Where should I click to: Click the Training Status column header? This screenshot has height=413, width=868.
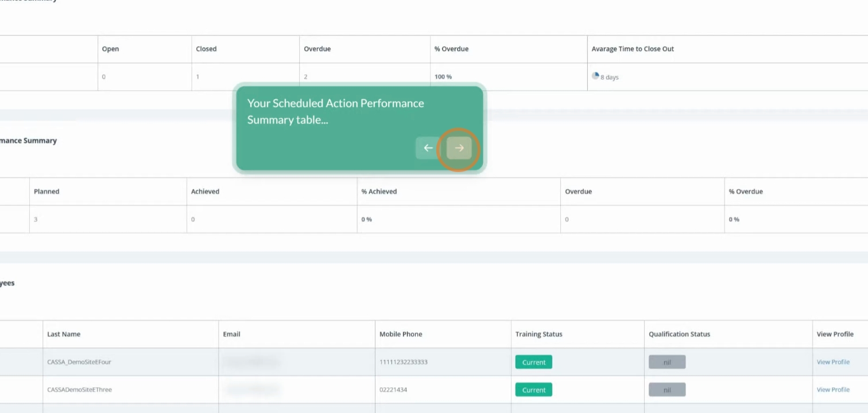click(x=538, y=334)
